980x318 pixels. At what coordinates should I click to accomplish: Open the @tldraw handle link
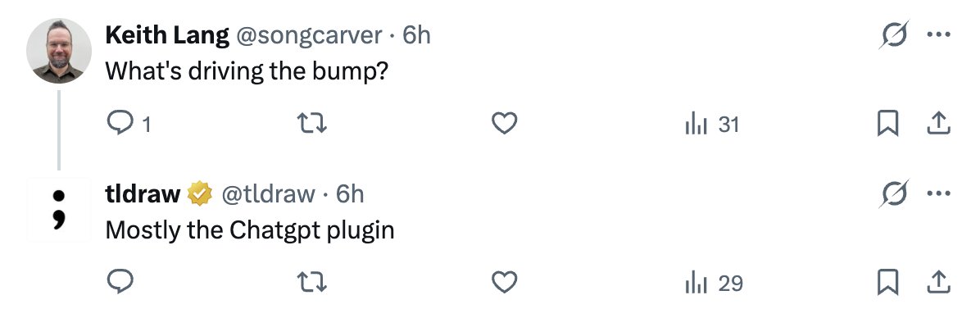coord(269,194)
